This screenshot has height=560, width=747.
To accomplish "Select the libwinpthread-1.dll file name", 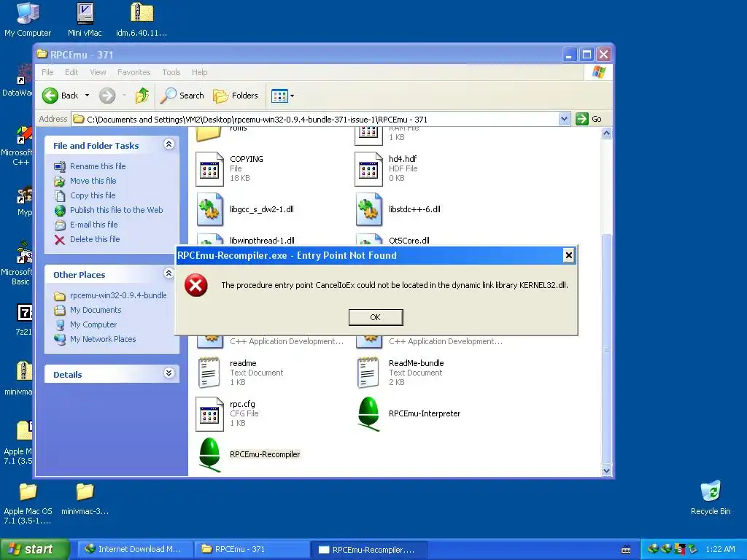I will coord(262,241).
